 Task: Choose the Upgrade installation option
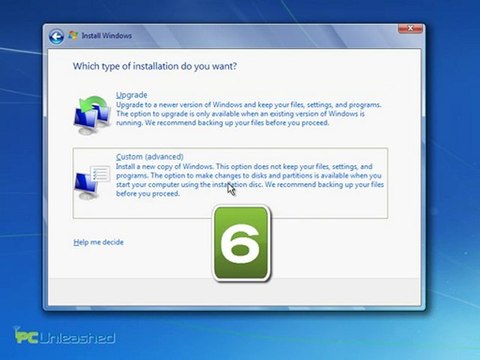tap(131, 95)
